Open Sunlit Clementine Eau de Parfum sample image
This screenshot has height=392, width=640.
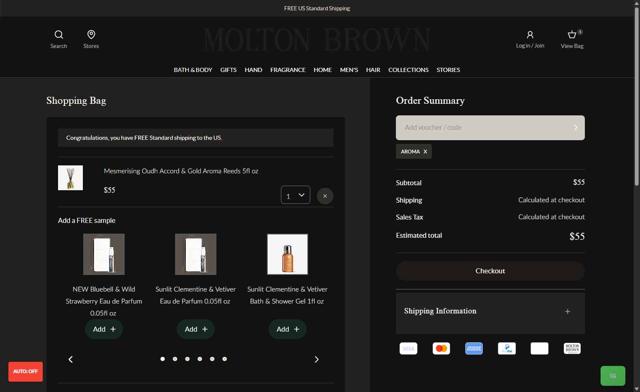pyautogui.click(x=196, y=254)
